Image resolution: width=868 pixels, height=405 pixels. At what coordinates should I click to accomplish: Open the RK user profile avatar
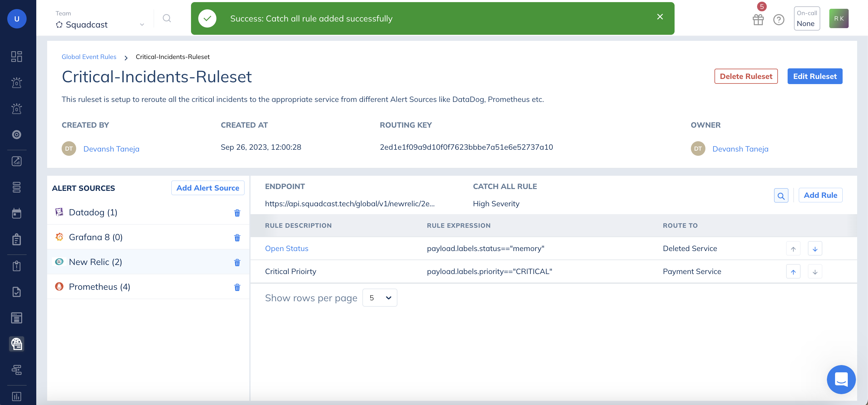click(839, 18)
